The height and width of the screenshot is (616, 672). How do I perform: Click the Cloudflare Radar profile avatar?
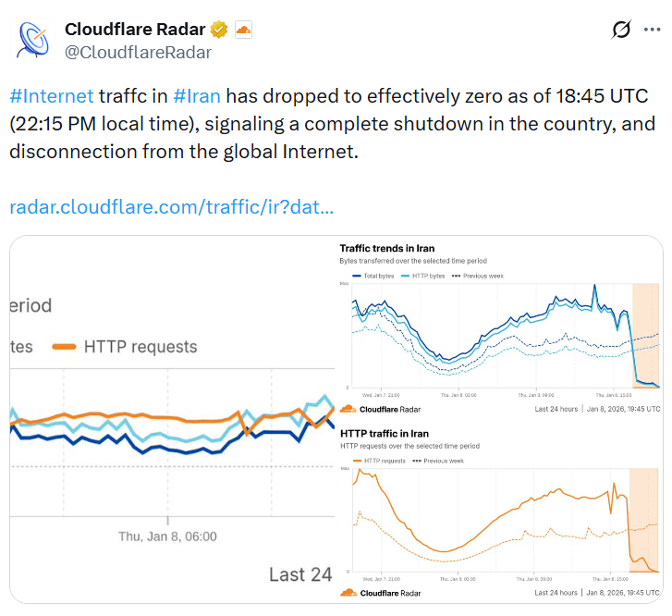tap(35, 40)
